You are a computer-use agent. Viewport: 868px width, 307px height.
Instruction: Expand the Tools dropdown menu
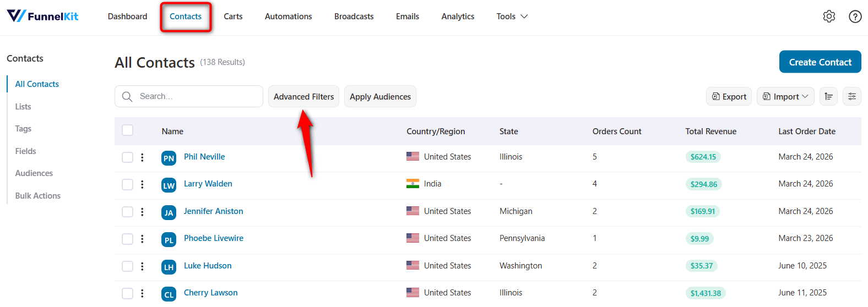(x=512, y=17)
